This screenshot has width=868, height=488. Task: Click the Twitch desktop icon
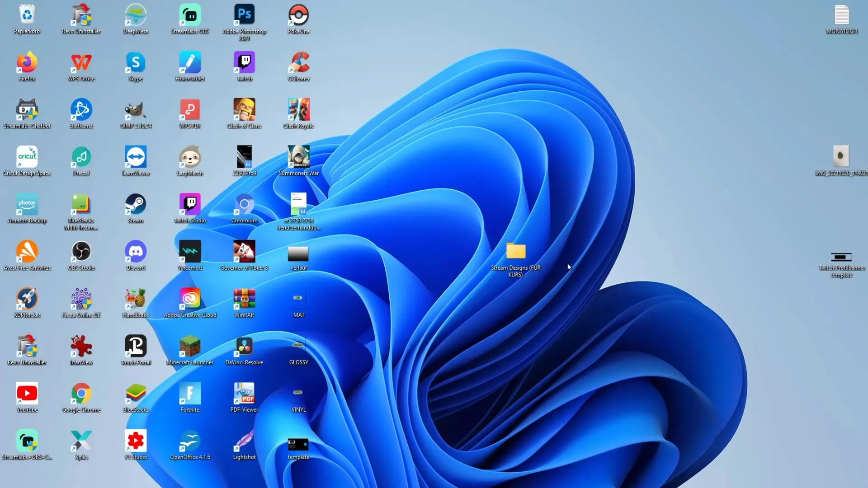pyautogui.click(x=244, y=62)
